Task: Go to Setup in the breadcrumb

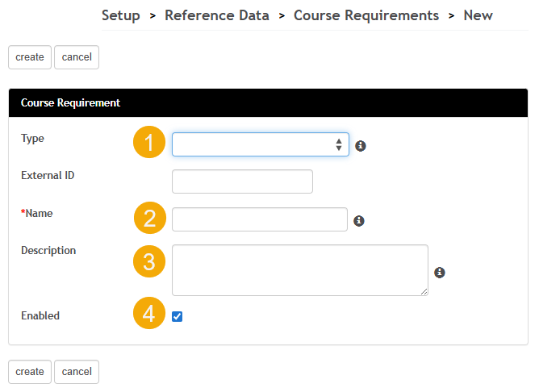Action: [x=121, y=15]
